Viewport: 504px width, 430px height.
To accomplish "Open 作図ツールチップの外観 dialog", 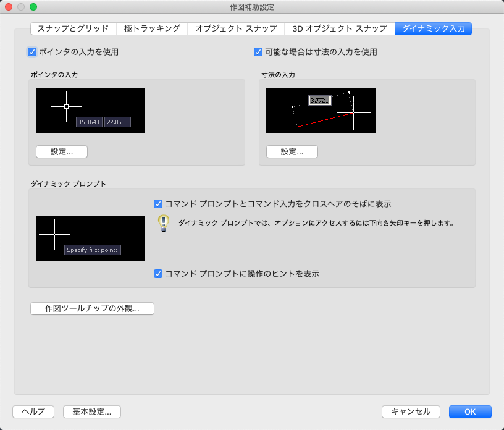I will [x=92, y=308].
